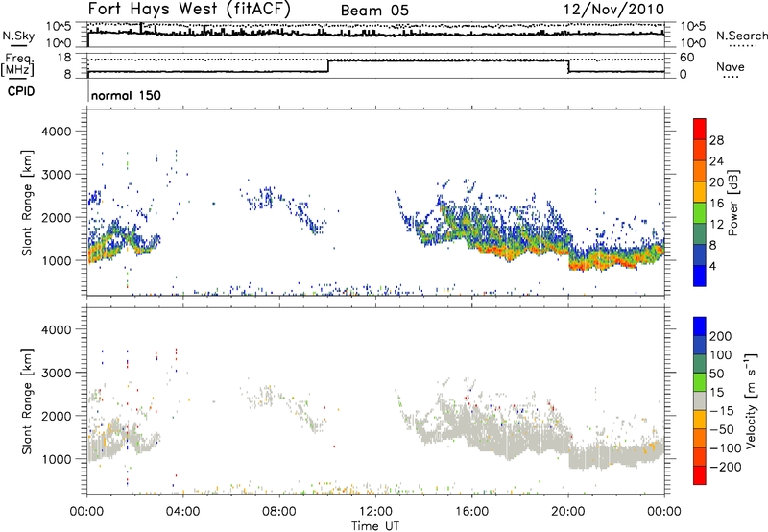Click the 'Fort Hays West (fitACF)' title
The image size is (768, 532).
coord(189,9)
